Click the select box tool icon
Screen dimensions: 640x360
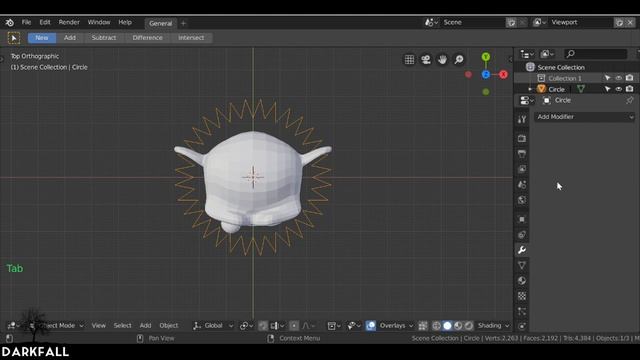[x=13, y=38]
